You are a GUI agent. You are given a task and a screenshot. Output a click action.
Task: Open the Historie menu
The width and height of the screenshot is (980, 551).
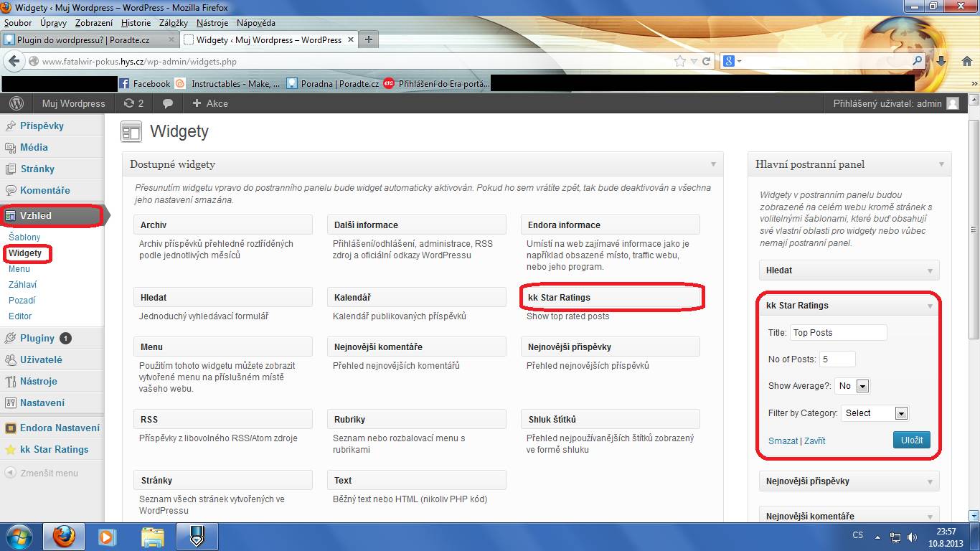[x=136, y=23]
